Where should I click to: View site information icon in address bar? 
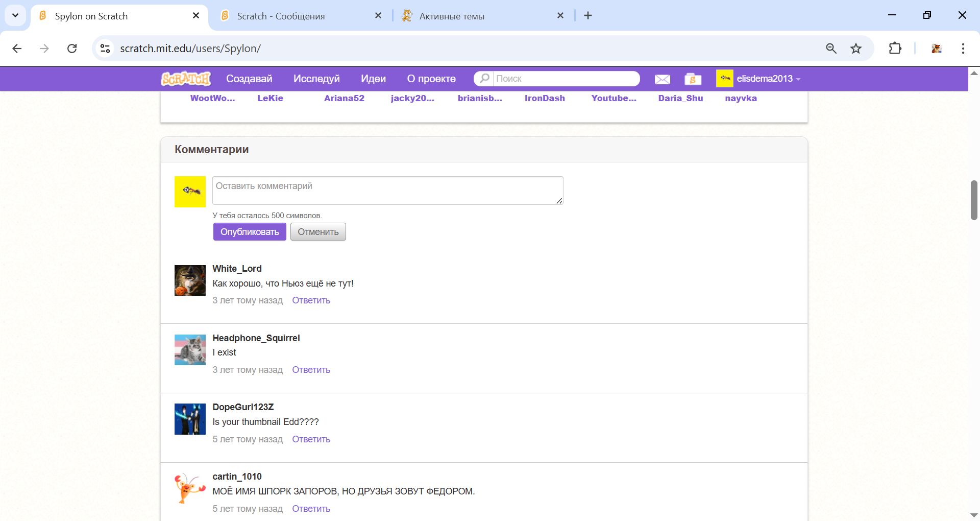point(105,49)
